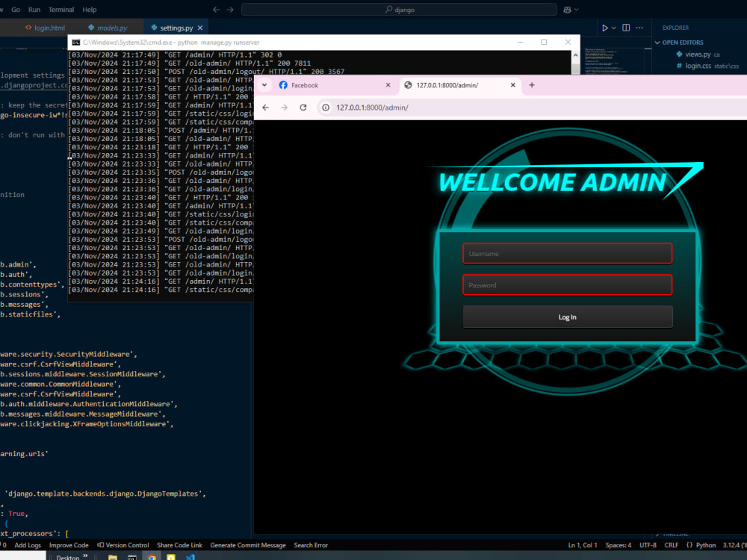Screen dimensions: 747x560
Task: Open the Copilot chat icon in the title bar
Action: coord(567,10)
